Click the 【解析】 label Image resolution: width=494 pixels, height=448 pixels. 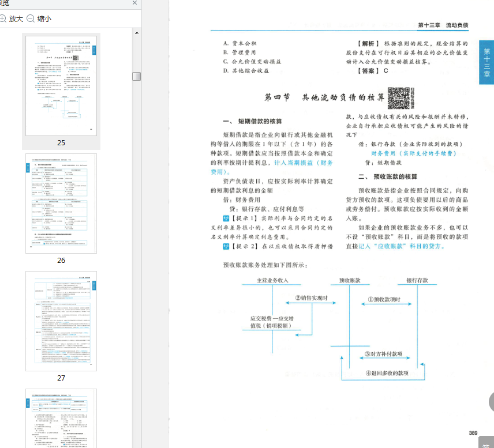coord(368,43)
